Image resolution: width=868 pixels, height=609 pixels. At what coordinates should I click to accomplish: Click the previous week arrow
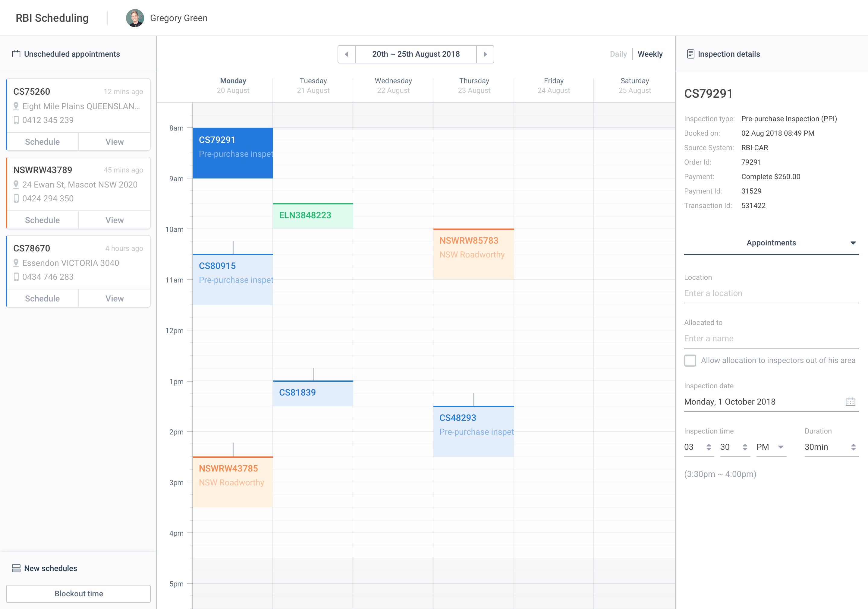pos(346,55)
